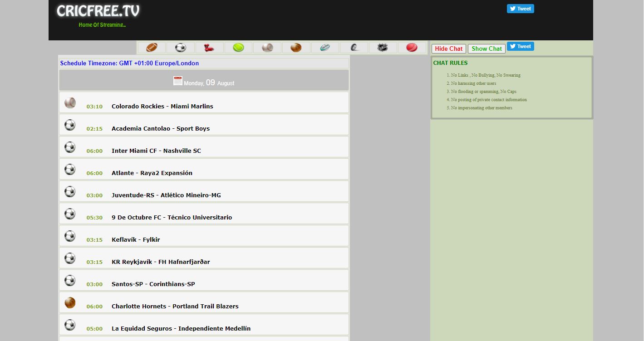Click the calendar icon beside Monday 09 August

point(178,81)
